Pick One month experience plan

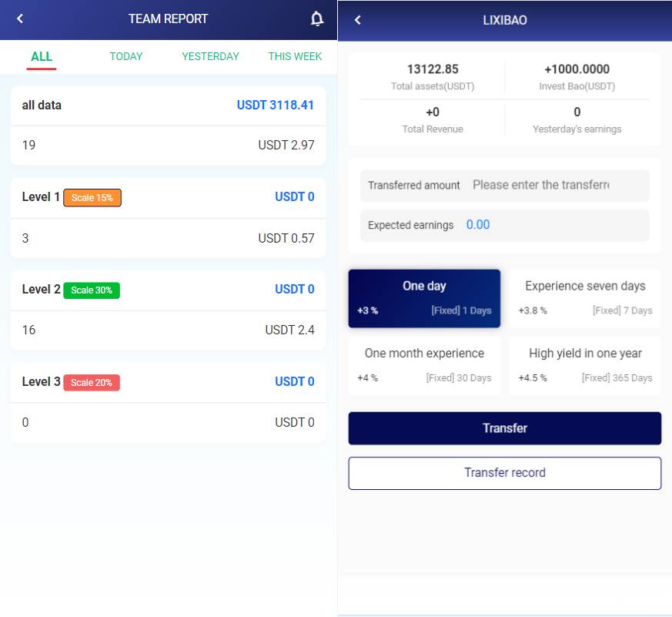coord(424,365)
